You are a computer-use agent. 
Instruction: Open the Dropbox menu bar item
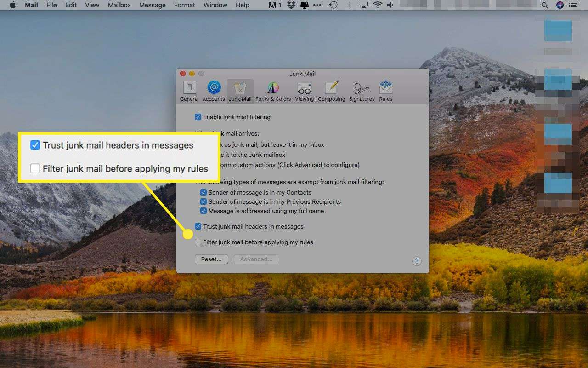pos(291,6)
